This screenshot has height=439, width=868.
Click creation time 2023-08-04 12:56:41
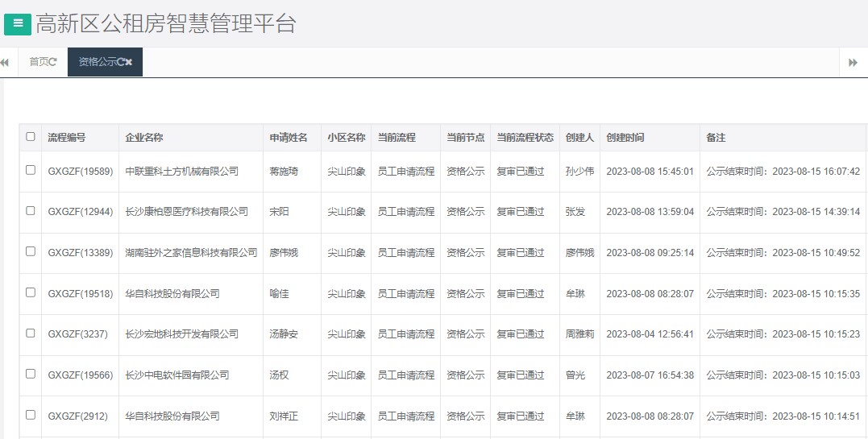[x=650, y=333]
